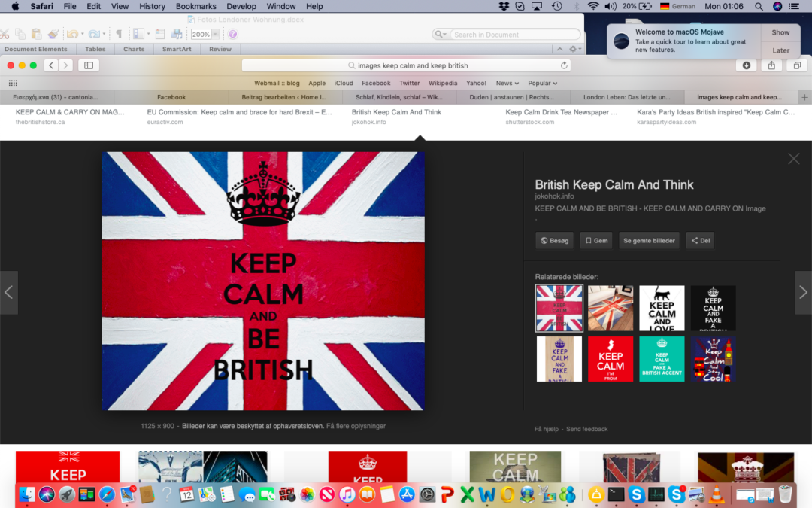
Task: Click Få hjælp link
Action: (x=547, y=429)
